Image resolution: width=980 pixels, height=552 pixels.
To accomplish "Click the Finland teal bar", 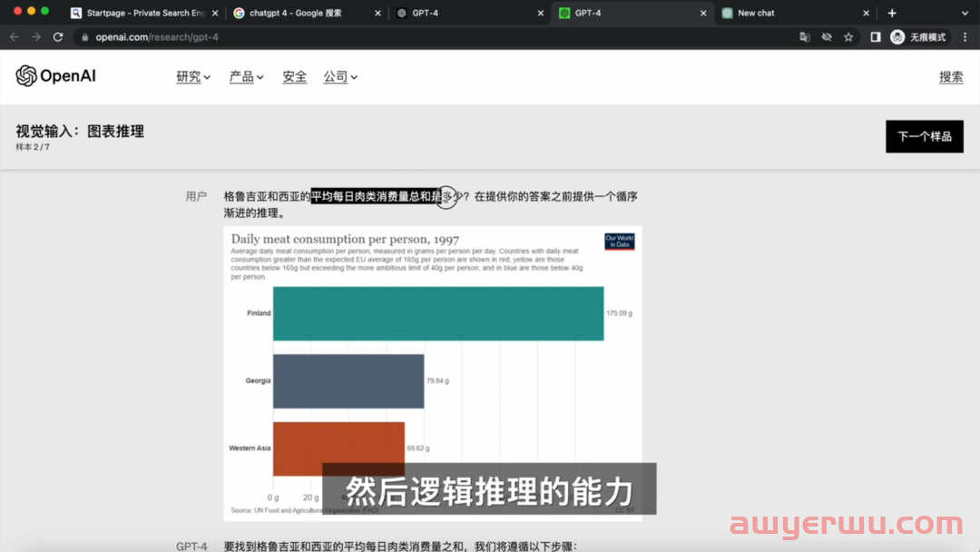I will point(438,314).
